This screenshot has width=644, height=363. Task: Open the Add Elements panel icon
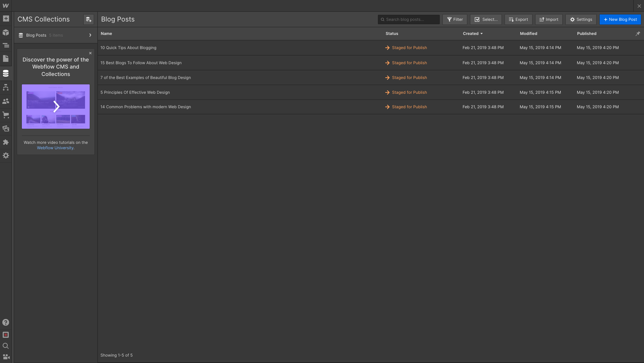6,19
